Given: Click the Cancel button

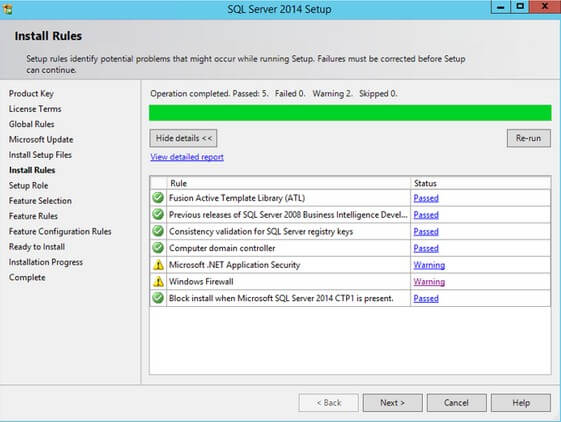Looking at the screenshot, I should click(x=457, y=403).
